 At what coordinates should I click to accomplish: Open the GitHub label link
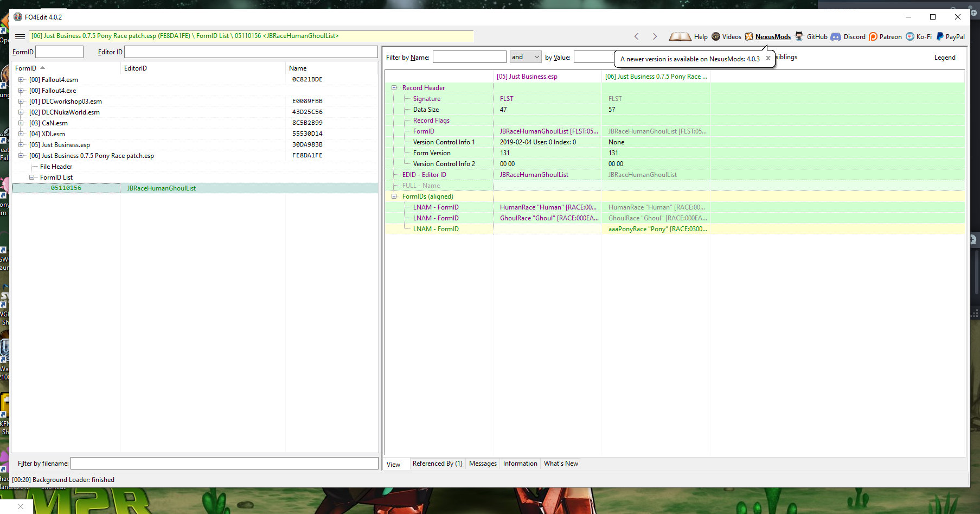(x=817, y=37)
